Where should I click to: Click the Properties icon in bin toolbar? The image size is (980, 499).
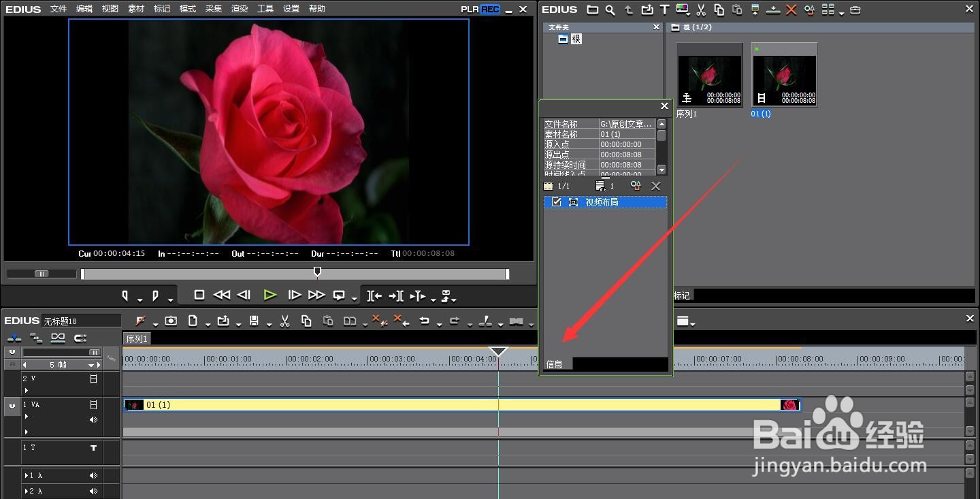809,10
